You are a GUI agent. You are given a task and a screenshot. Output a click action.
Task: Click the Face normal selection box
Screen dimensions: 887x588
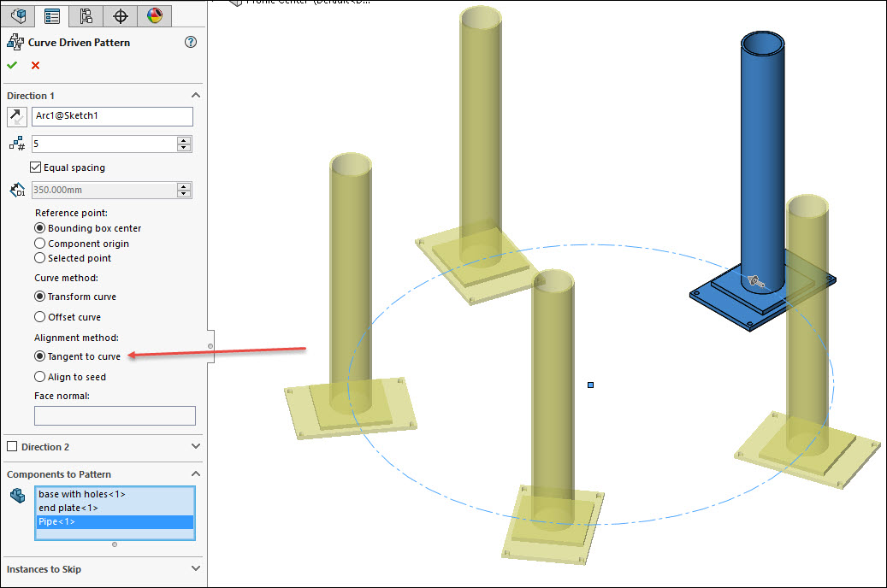pos(115,415)
